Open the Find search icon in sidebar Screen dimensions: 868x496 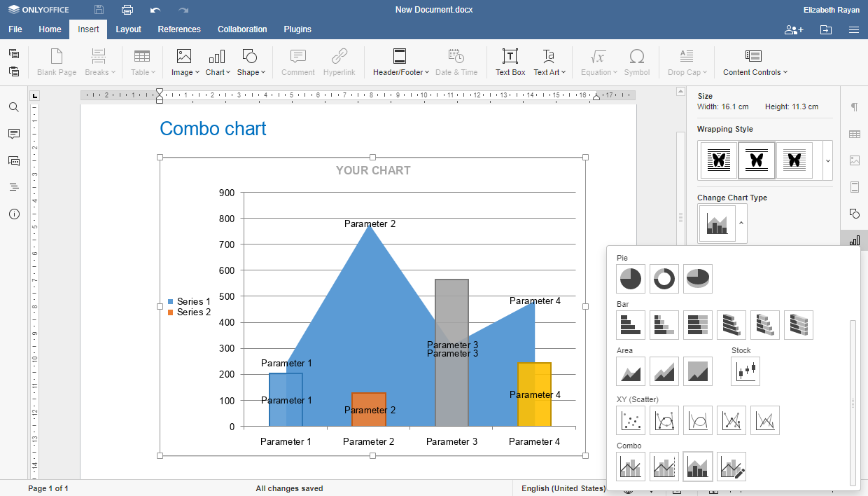pos(14,107)
